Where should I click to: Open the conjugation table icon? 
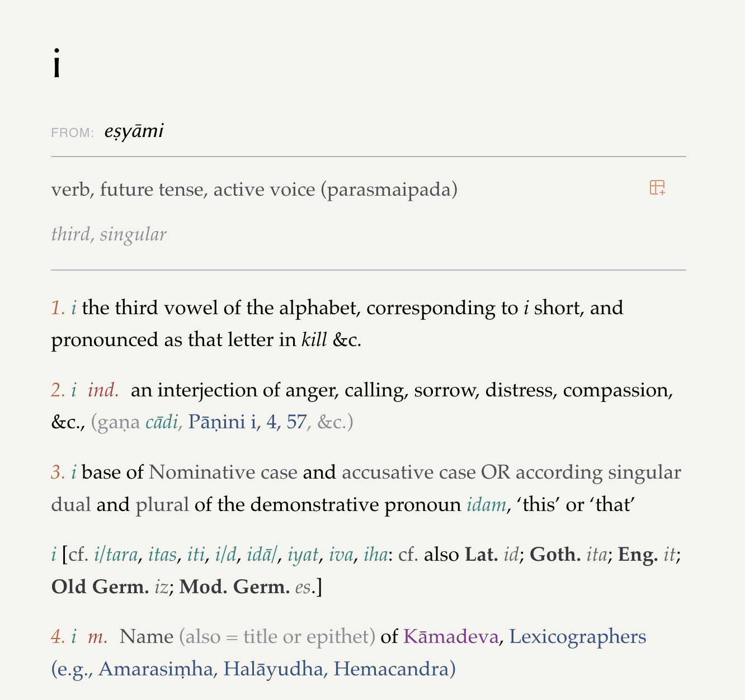click(657, 188)
